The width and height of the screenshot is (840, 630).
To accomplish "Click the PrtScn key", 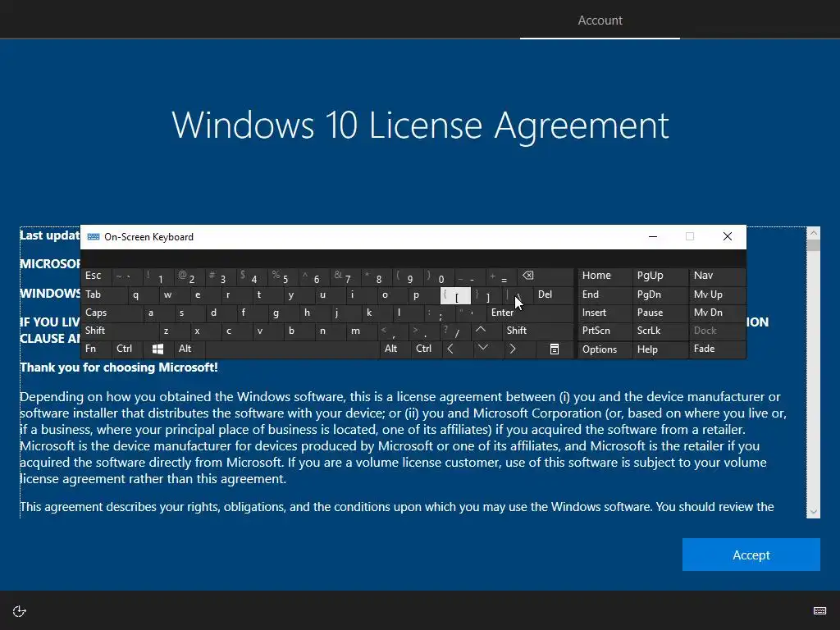I will point(605,331).
